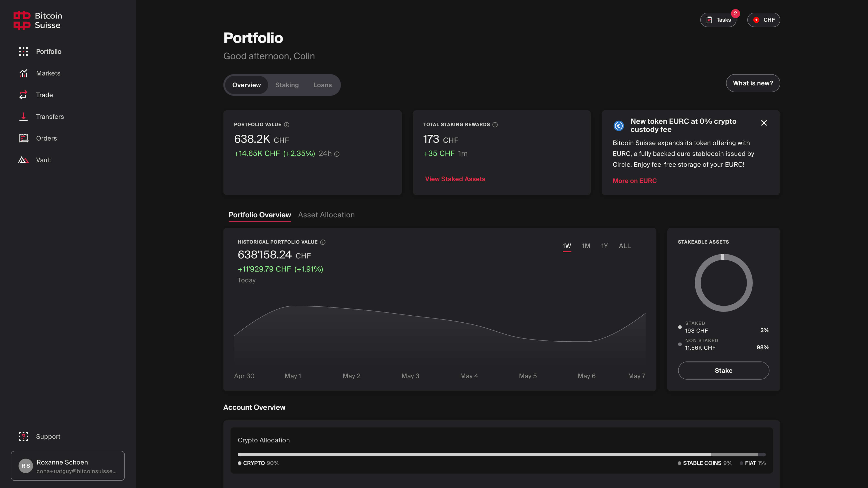The width and height of the screenshot is (868, 488).
Task: Click the View Staked Assets link
Action: [455, 179]
